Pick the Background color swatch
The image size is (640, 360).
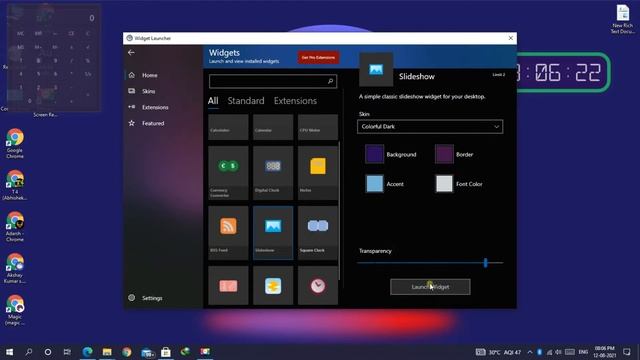[x=374, y=154]
